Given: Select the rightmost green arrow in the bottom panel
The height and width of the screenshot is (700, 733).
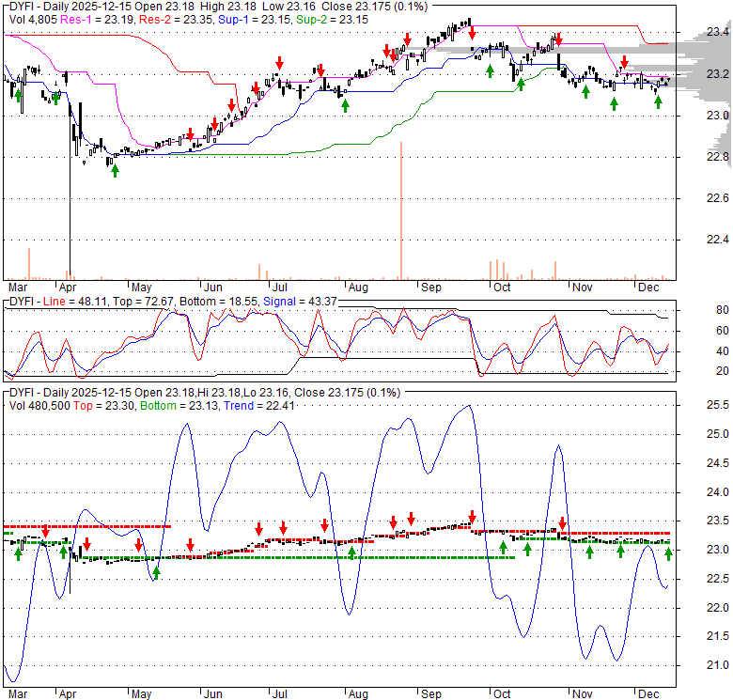Looking at the screenshot, I should click(x=668, y=553).
